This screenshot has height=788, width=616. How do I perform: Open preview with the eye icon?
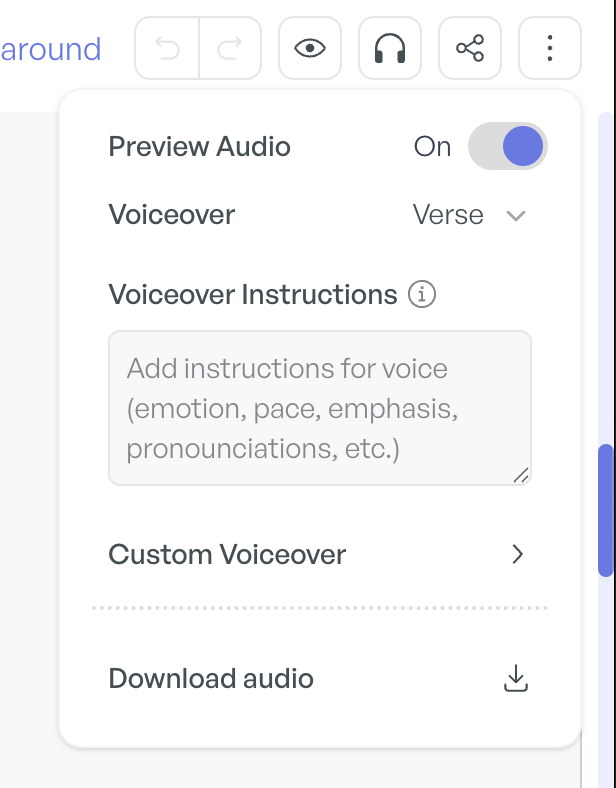310,48
